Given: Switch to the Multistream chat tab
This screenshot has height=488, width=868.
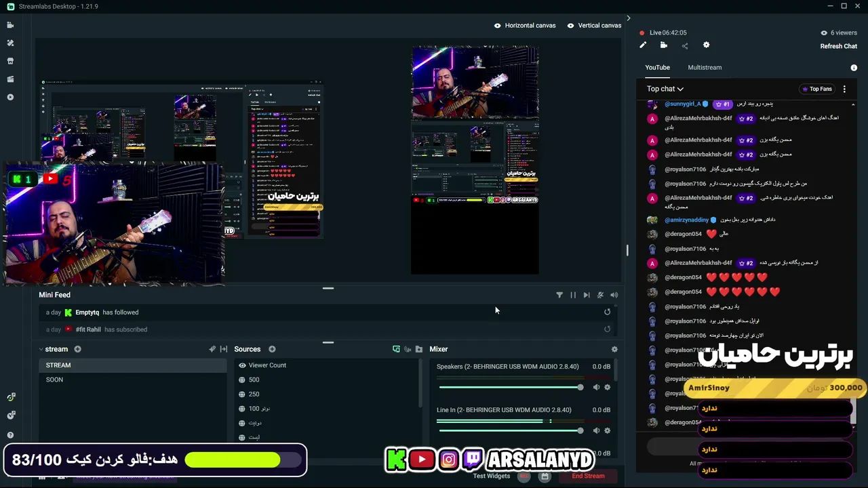Looking at the screenshot, I should pos(705,68).
